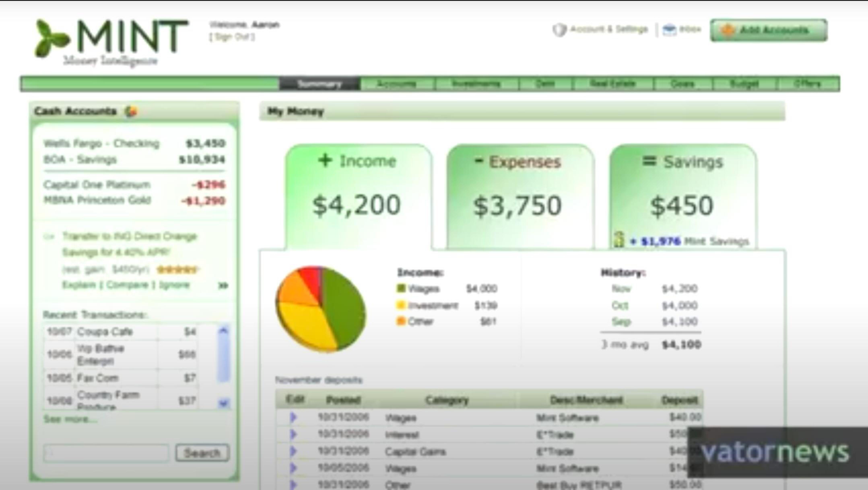Click the Posted column header

[x=343, y=400]
